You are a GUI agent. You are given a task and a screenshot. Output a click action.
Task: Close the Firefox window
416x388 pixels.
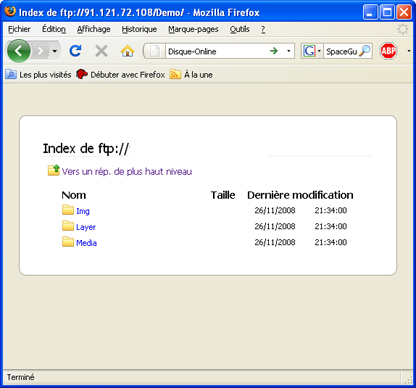pos(404,12)
